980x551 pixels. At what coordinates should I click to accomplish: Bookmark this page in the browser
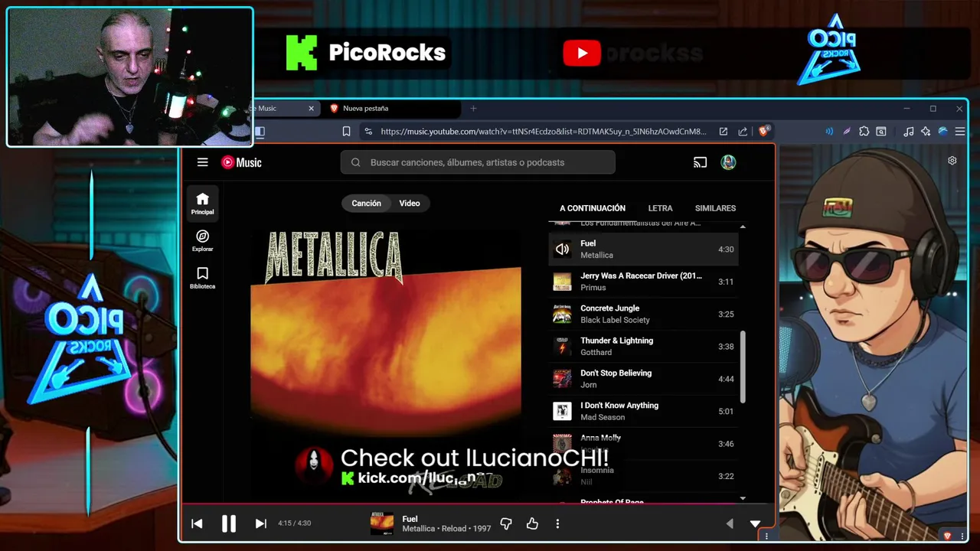(346, 132)
